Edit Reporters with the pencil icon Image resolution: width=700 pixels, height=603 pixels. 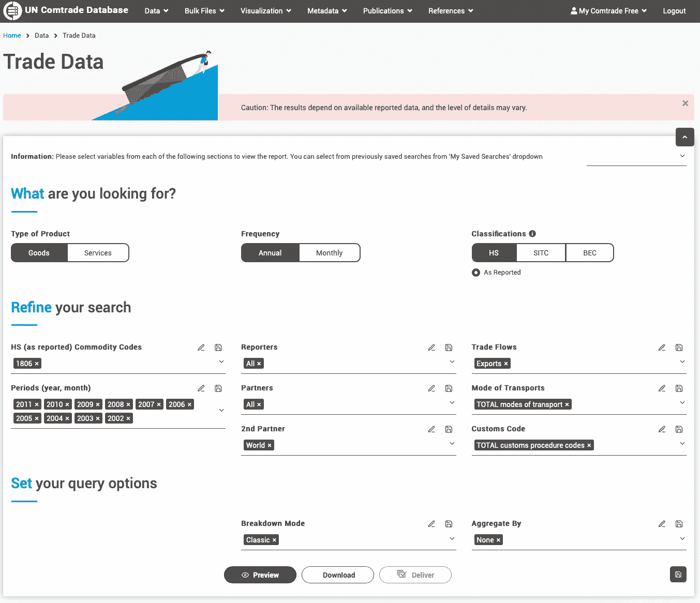pos(431,348)
